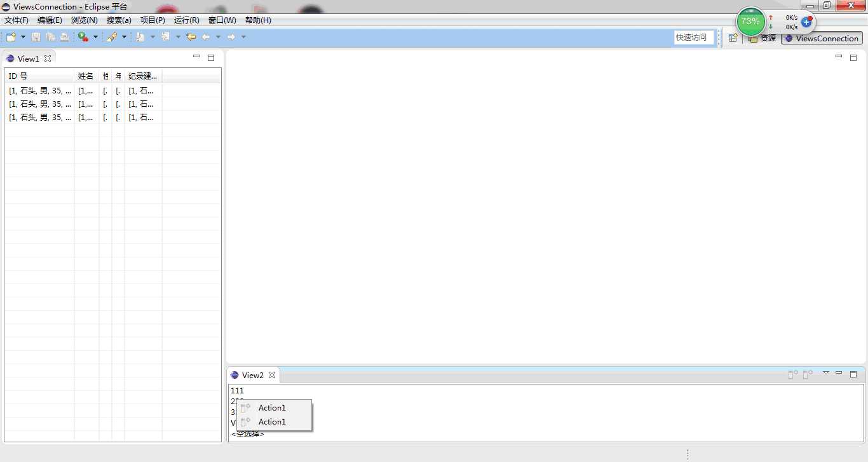The height and width of the screenshot is (462, 868).
Task: Choose the second Action1 context menu entry
Action: point(274,422)
